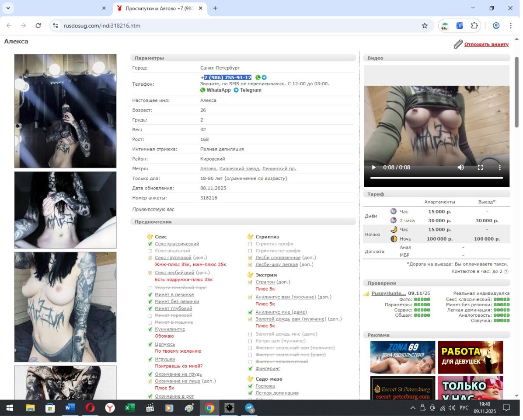Toggle the Игрушки checkbox
The width and height of the screenshot is (523, 420).
coord(150,360)
